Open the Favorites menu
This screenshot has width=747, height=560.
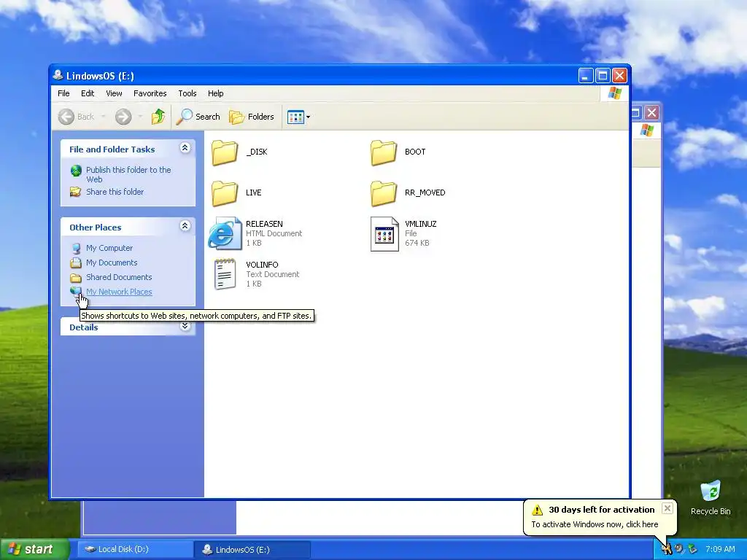click(x=150, y=93)
